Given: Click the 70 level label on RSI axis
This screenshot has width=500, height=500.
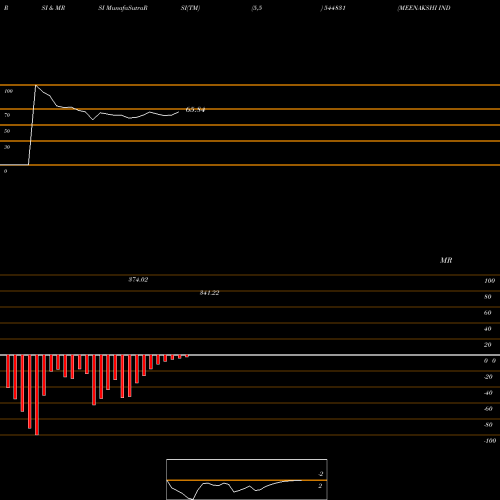Looking at the screenshot, I should (x=7, y=115).
